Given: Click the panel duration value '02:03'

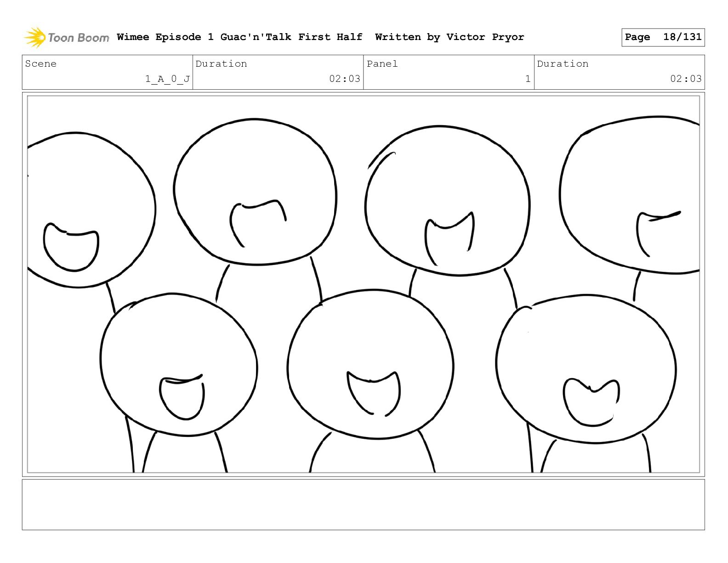Looking at the screenshot, I should coord(686,79).
